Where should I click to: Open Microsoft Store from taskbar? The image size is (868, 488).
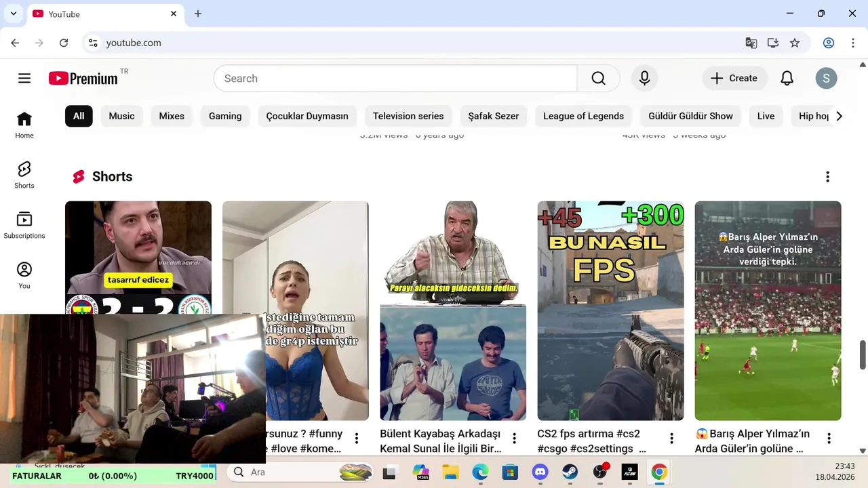pyautogui.click(x=510, y=472)
